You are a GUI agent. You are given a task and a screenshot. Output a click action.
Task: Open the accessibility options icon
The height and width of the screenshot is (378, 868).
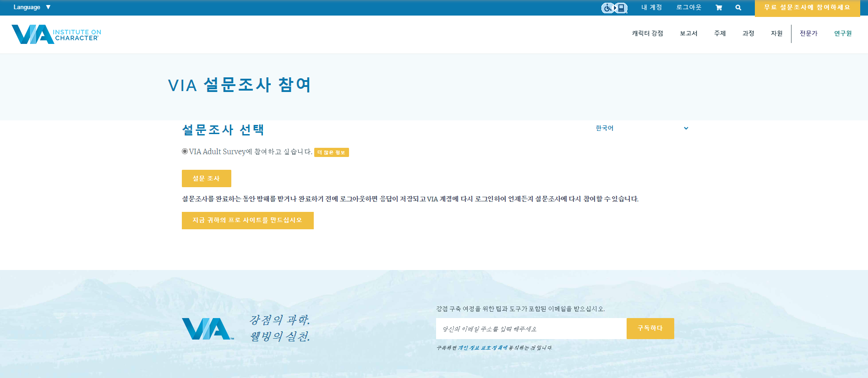point(614,8)
